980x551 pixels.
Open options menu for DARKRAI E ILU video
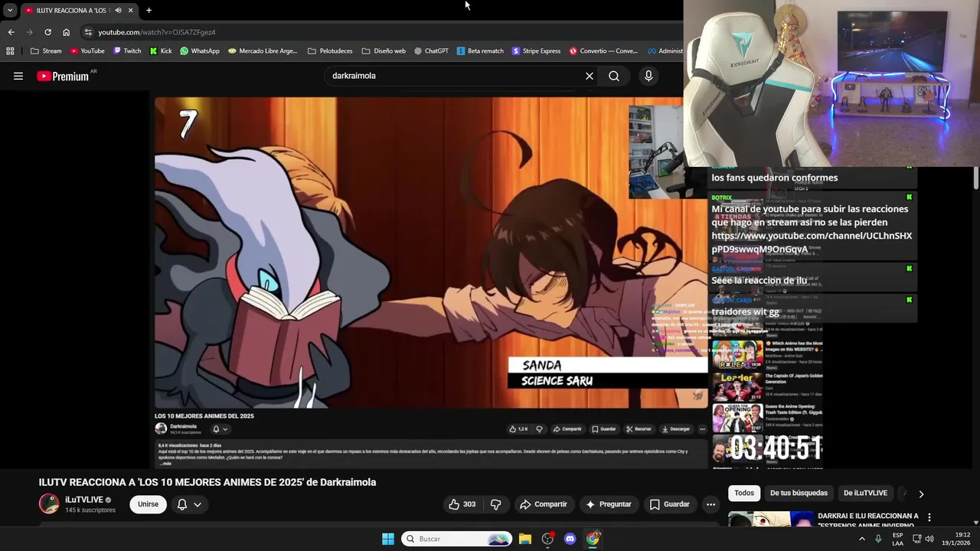point(929,517)
